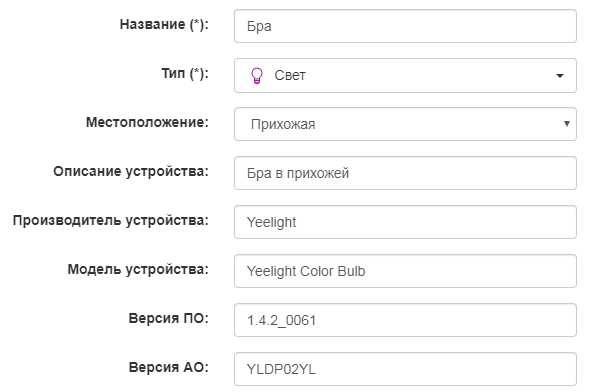This screenshot has height=392, width=590.
Task: Click the Описание устройства label
Action: pyautogui.click(x=131, y=172)
